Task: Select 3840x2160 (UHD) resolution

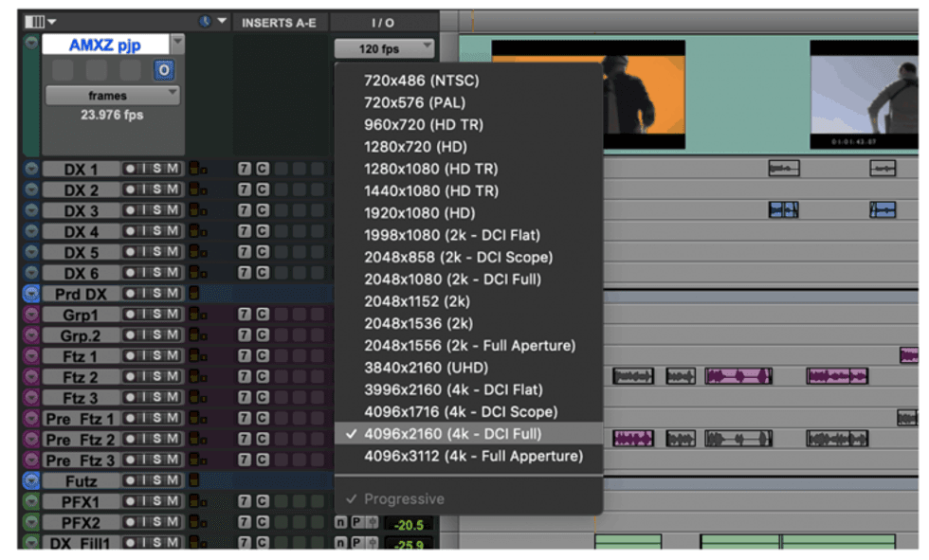Action: point(426,368)
